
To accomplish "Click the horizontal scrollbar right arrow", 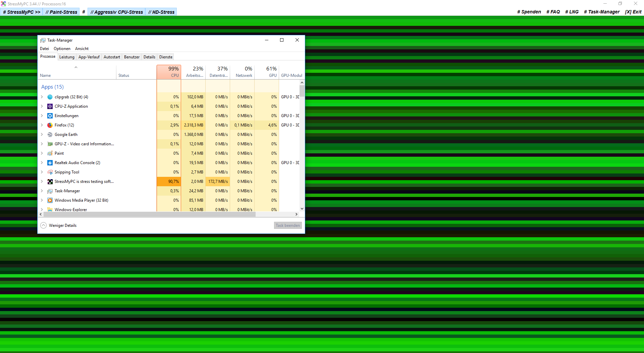I will coord(296,214).
